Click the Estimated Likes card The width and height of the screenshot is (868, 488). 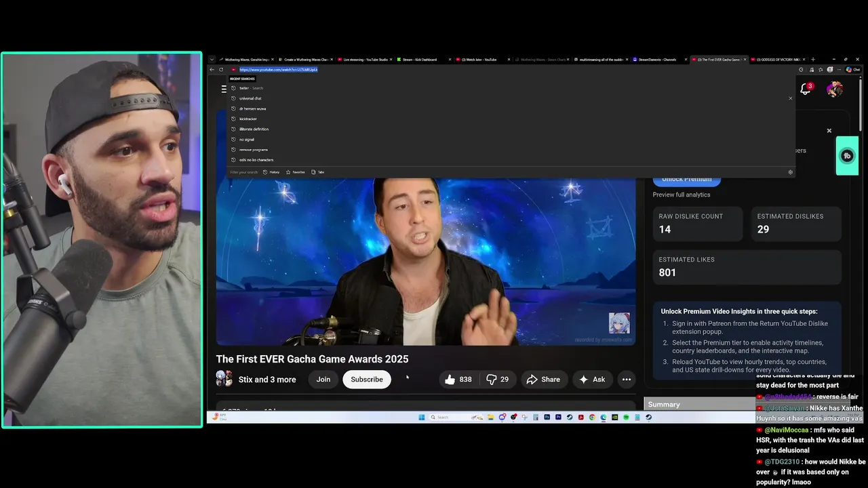click(x=747, y=267)
